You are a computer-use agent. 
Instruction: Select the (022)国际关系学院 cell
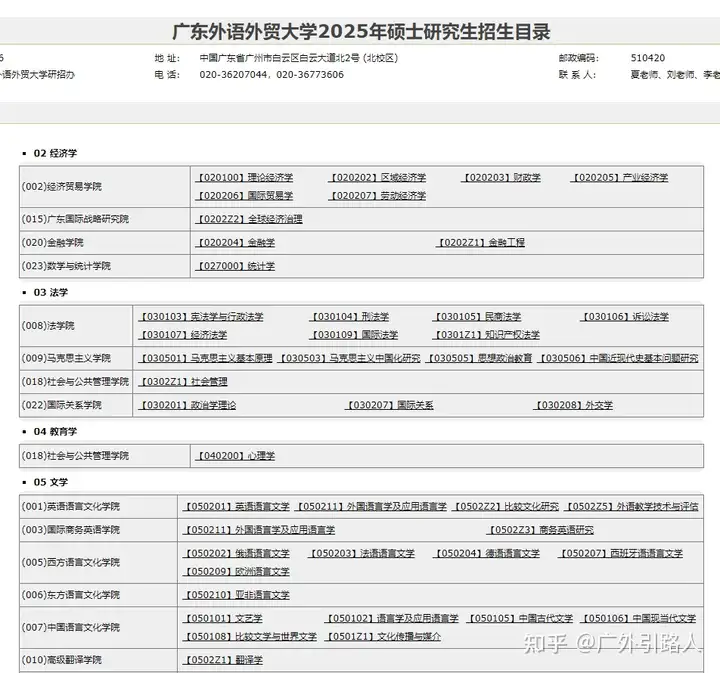pyautogui.click(x=76, y=405)
